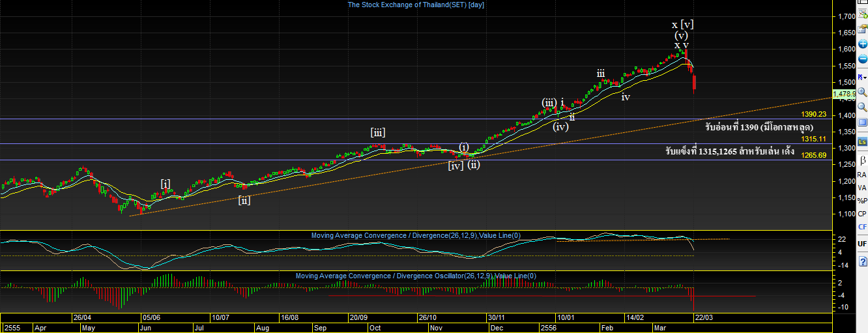Image resolution: width=868 pixels, height=333 pixels.
Task: Click the 1265.69 support level label
Action: click(x=813, y=155)
